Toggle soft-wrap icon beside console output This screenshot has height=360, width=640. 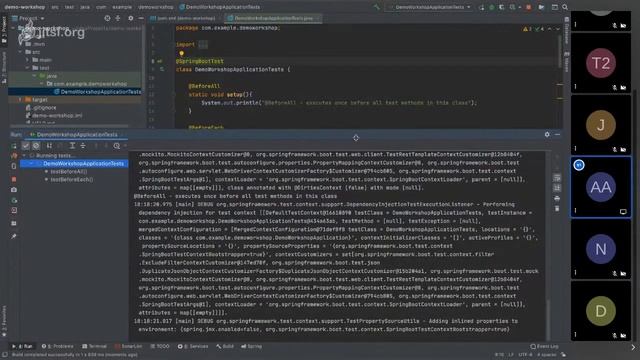coord(557,178)
